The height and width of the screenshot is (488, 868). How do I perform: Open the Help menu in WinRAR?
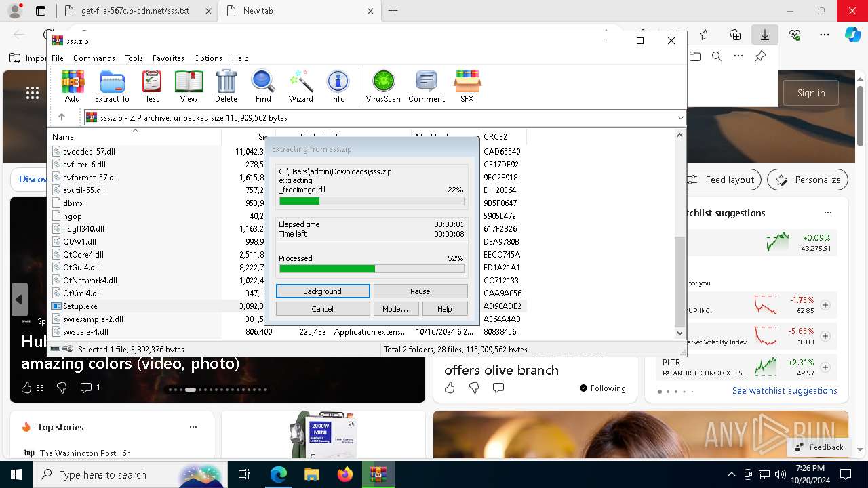click(x=240, y=58)
